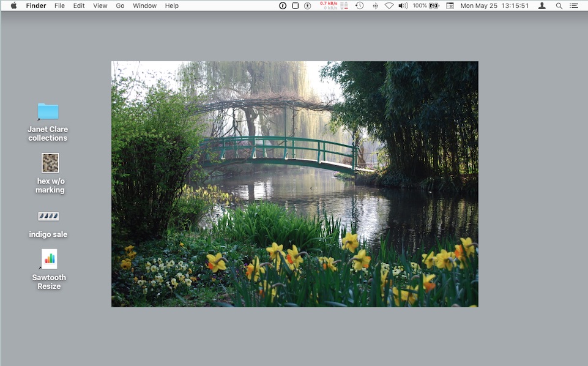Open the volume control menu
Screen dimensions: 588x366
coord(403,6)
